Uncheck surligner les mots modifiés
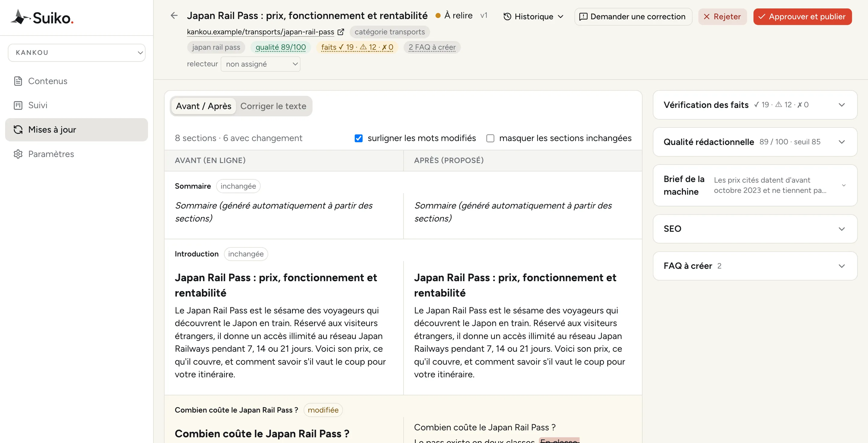The image size is (868, 443). [359, 138]
